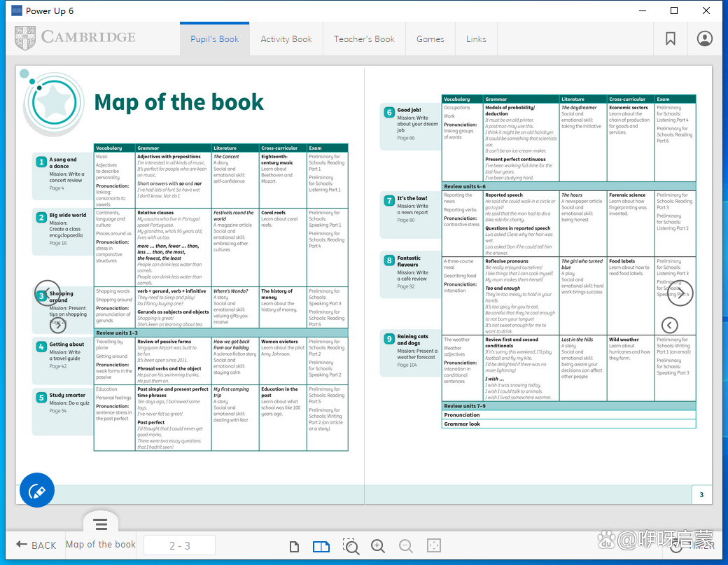Viewport: 728px width, 565px height.
Task: Expand the hamburger menu above the bottom bar
Action: [x=101, y=524]
